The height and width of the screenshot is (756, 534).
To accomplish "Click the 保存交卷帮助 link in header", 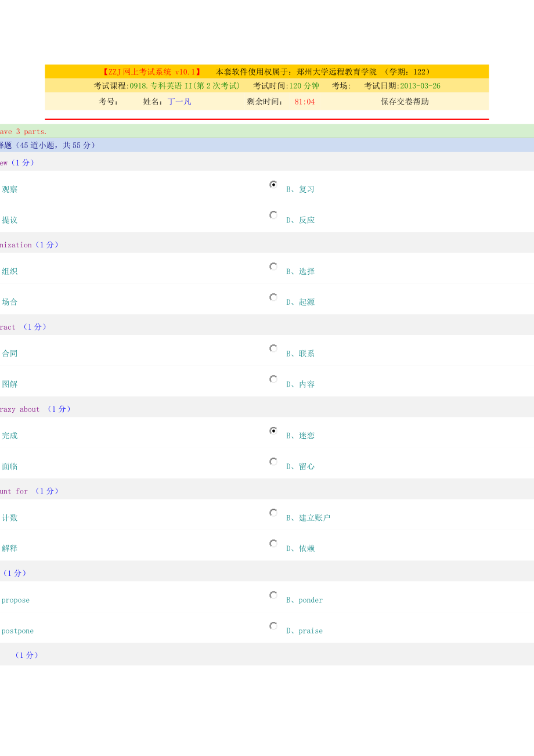I will 405,102.
